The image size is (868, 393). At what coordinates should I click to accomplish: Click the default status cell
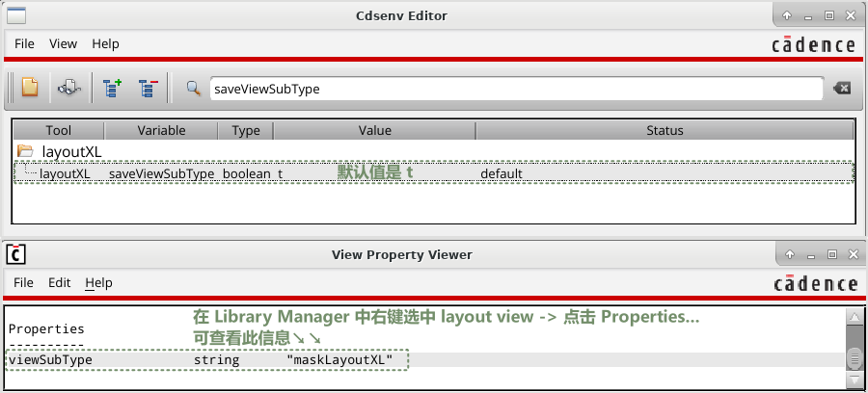(x=501, y=173)
